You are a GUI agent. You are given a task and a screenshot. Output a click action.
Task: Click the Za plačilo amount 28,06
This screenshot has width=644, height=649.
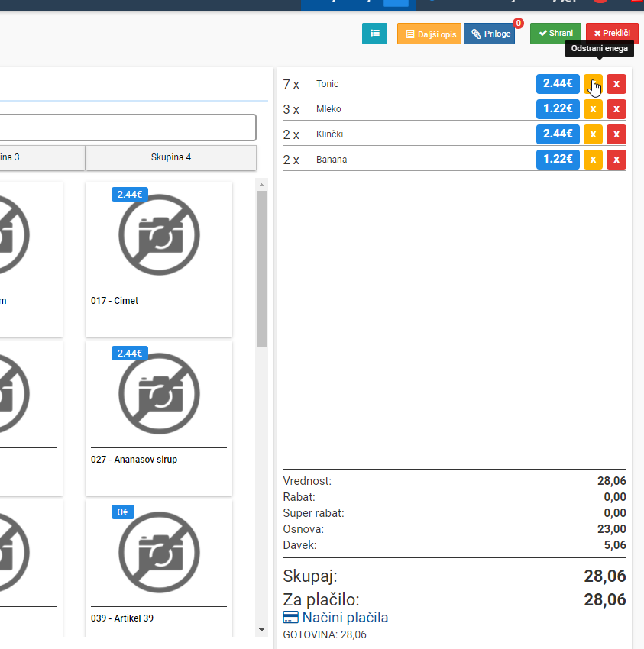coord(604,599)
